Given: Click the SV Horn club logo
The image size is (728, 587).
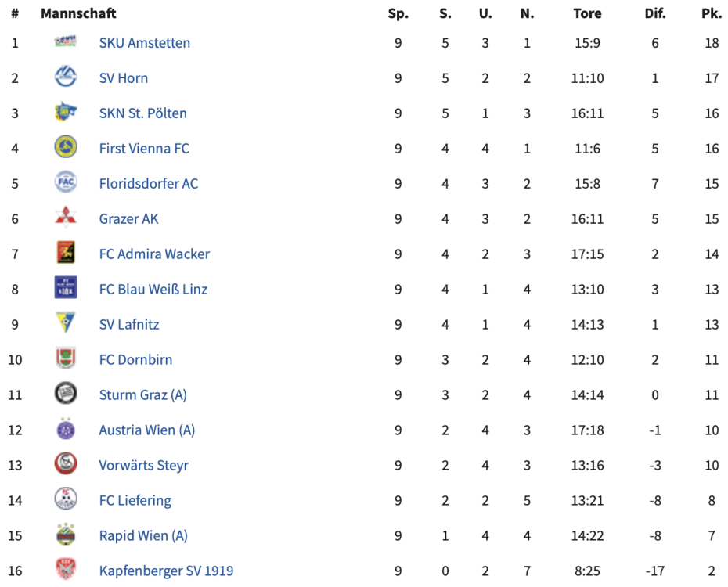Looking at the screenshot, I should [66, 77].
